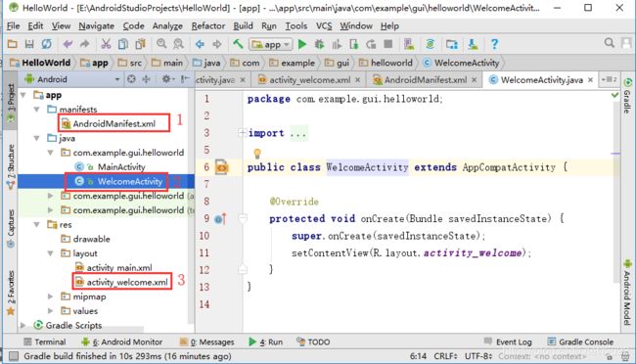The height and width of the screenshot is (364, 636).
Task: Collapse the java folder arrow
Action: (37, 138)
